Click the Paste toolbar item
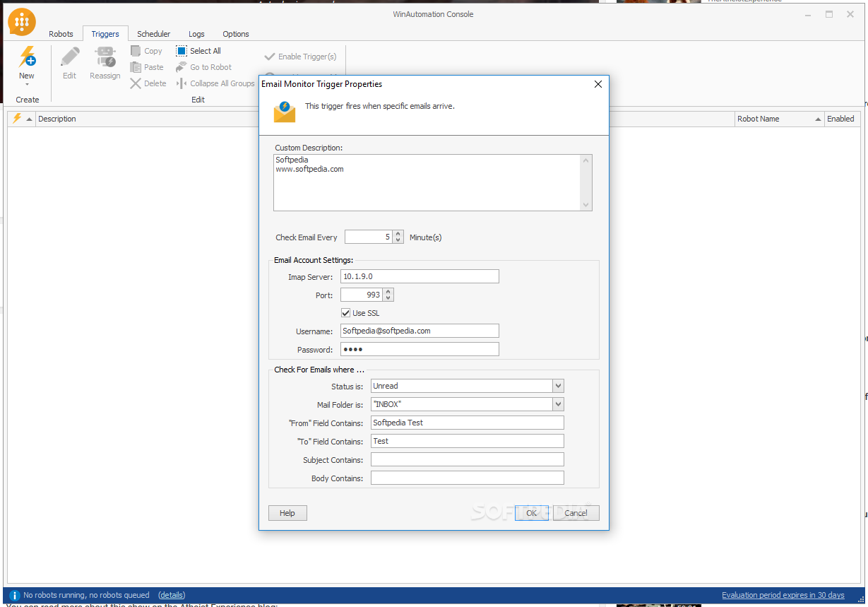Viewport: 868px width, 607px height. [147, 67]
